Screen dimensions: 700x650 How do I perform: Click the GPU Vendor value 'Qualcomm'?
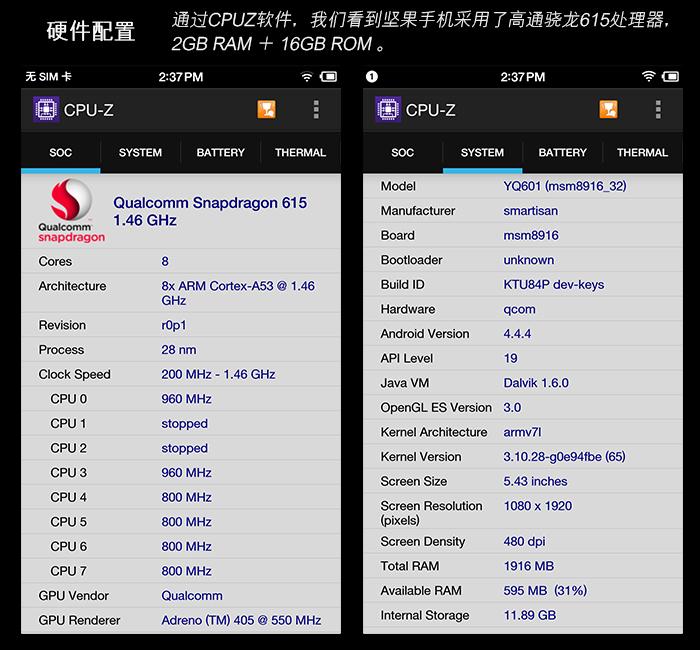[x=192, y=596]
